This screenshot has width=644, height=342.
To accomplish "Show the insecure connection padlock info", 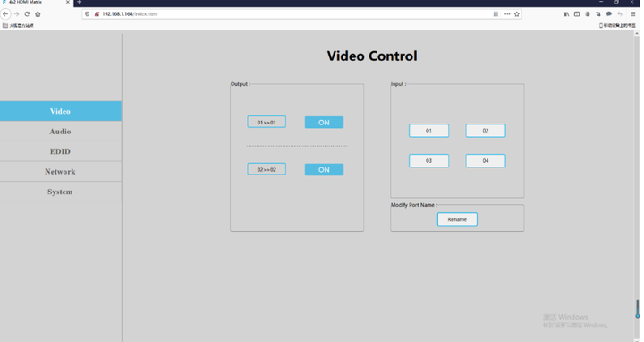I will pos(97,14).
